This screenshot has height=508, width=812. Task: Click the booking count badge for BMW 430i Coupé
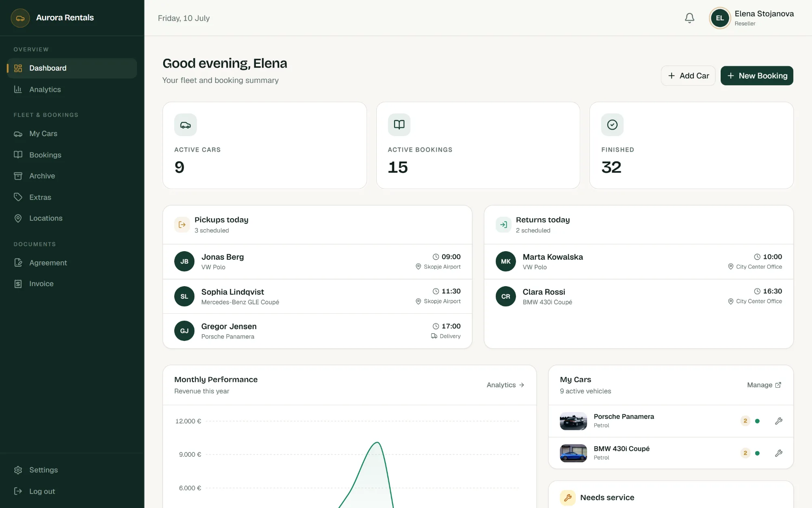point(745,453)
